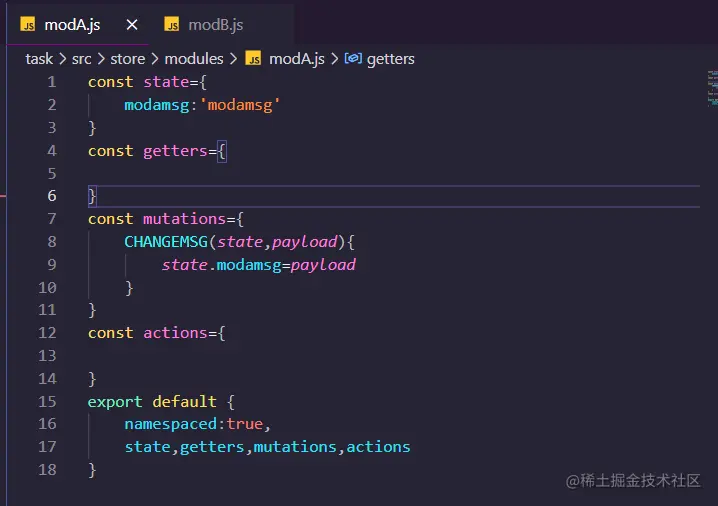Click 'export' keyword on line 15
718x506 pixels.
coord(115,402)
